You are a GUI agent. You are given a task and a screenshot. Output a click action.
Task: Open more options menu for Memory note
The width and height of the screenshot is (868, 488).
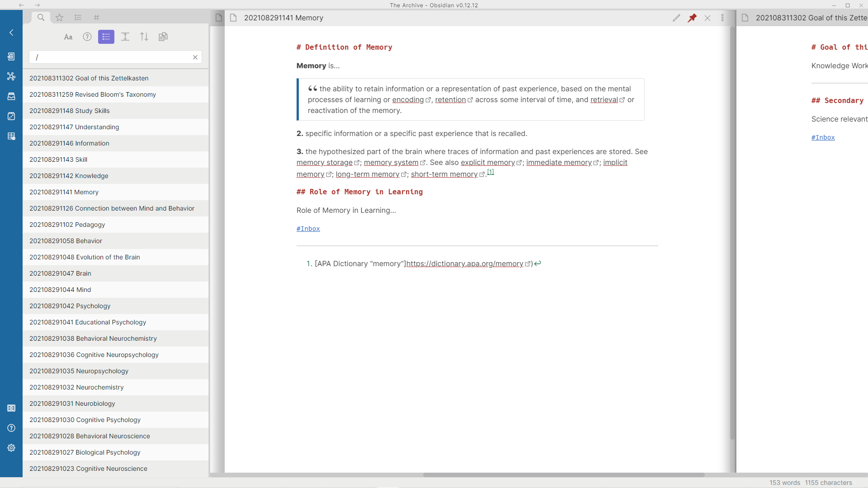pos(722,18)
